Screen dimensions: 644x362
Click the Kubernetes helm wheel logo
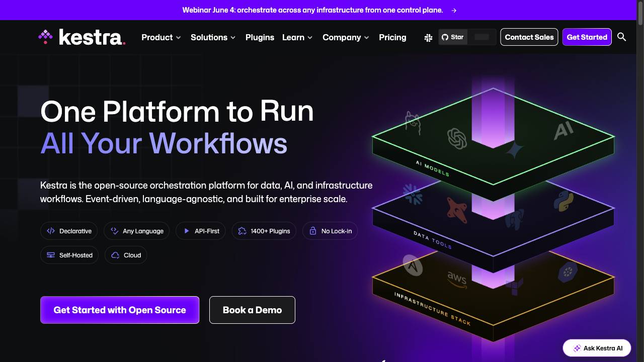tap(567, 273)
